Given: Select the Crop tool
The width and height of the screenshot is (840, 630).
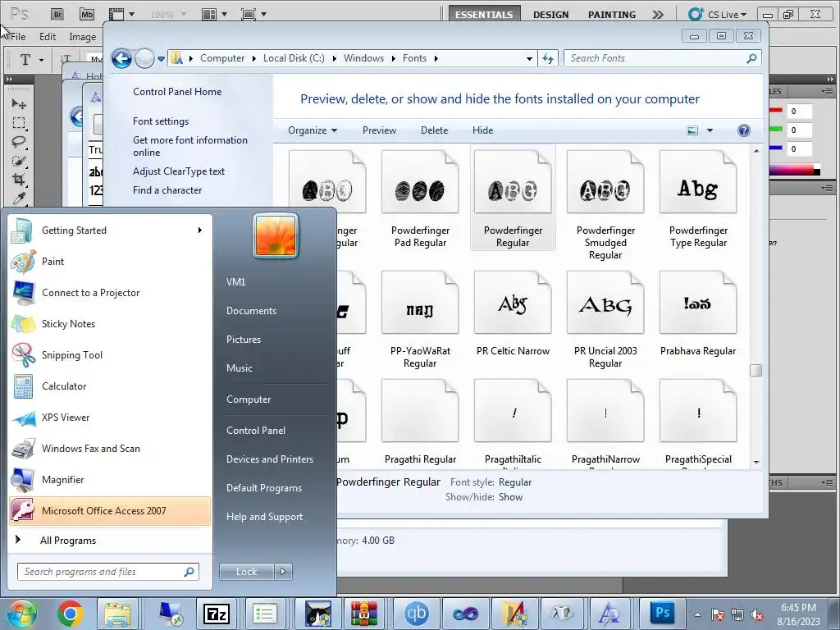Looking at the screenshot, I should click(x=20, y=180).
